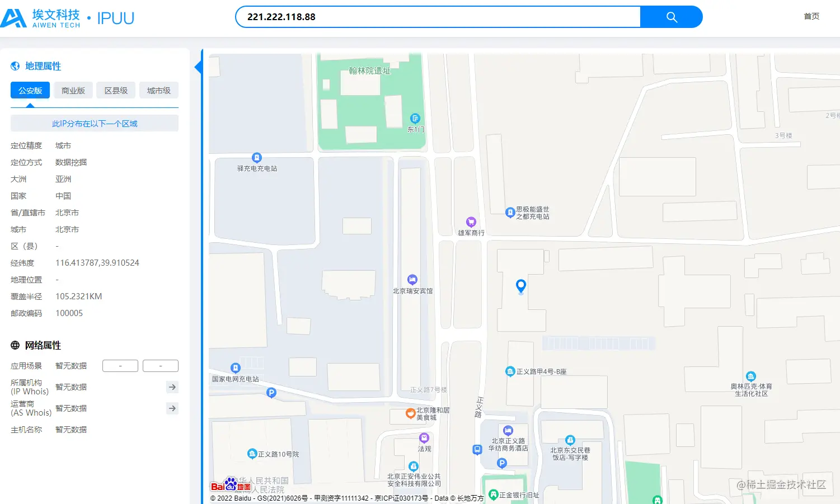
Task: Click the blue teardrop location pin on map
Action: click(x=520, y=286)
